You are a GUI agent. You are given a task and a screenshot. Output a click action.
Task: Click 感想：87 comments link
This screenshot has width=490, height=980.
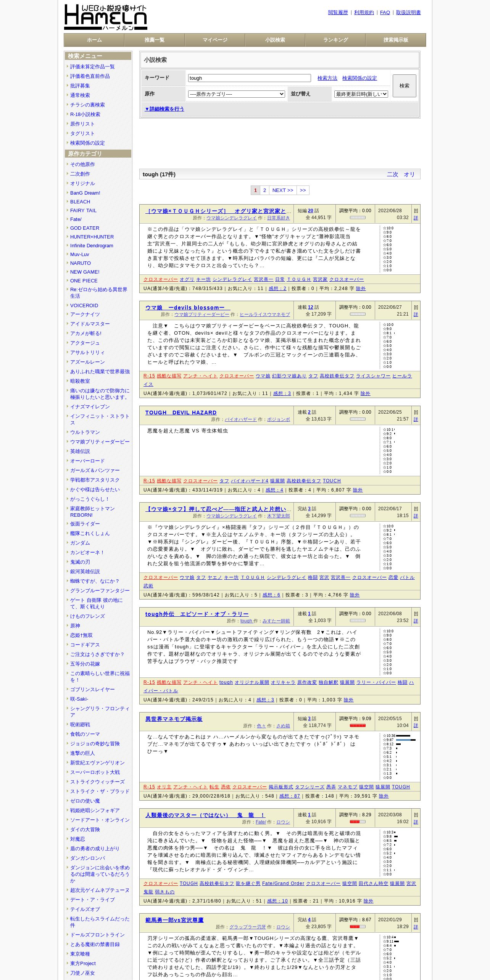point(290,796)
